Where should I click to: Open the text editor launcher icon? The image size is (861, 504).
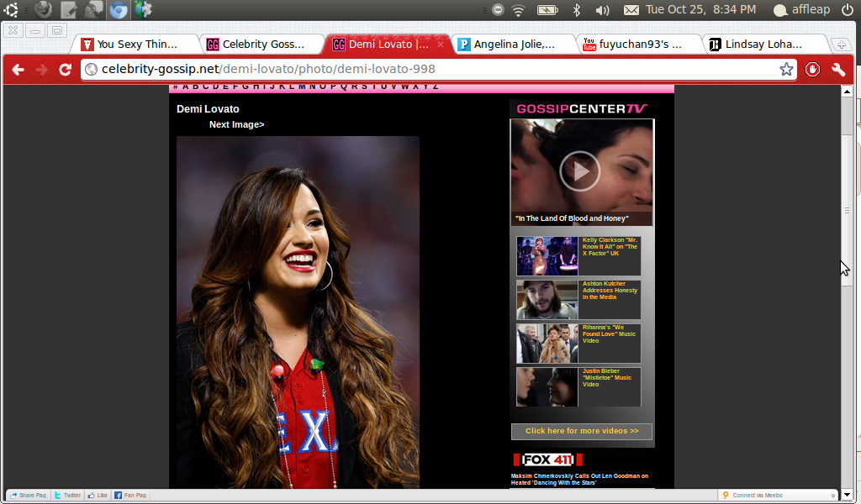pyautogui.click(x=69, y=9)
